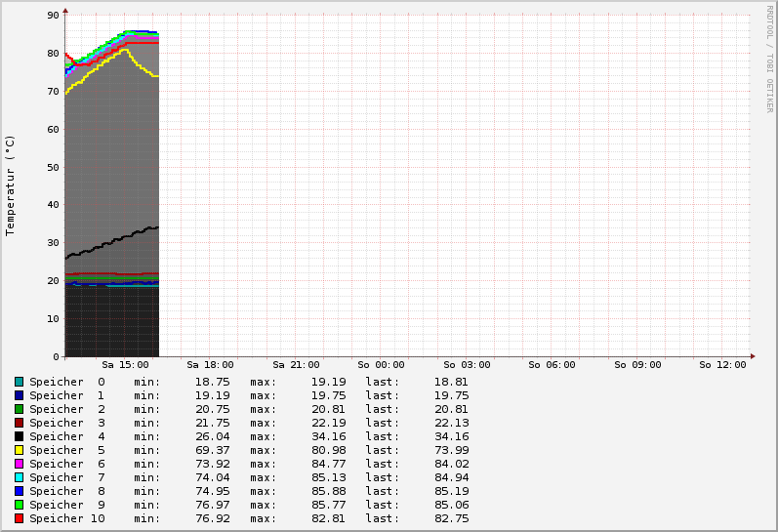The image size is (778, 532).
Task: Click the dark blue Speicher 1 swatch
Action: tap(19, 395)
